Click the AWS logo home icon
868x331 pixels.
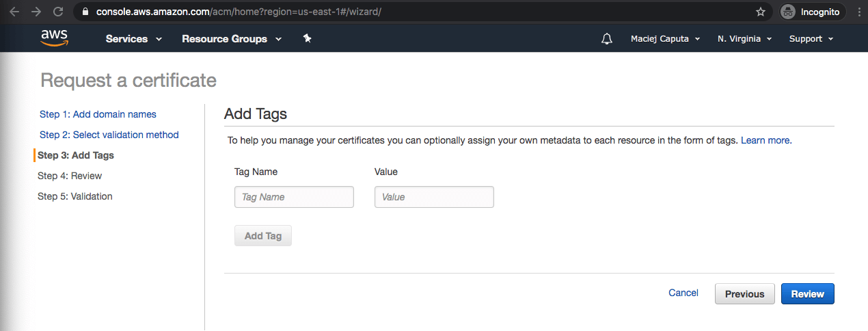[54, 38]
